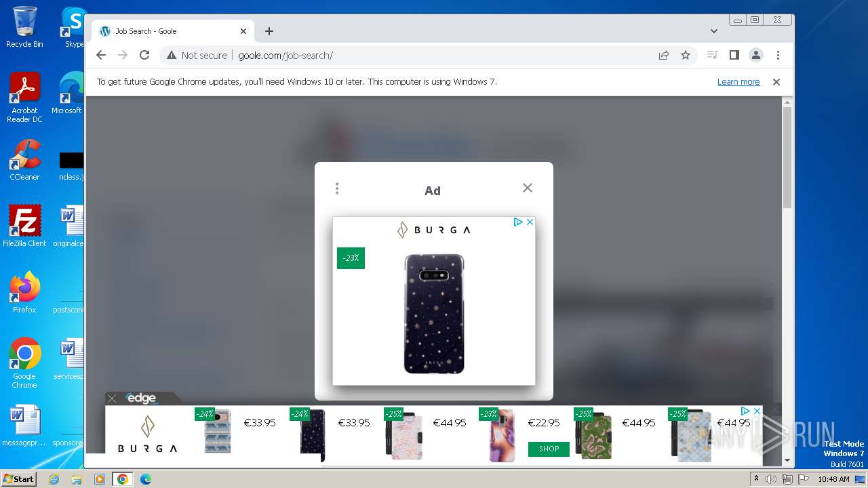The width and height of the screenshot is (868, 488).
Task: Open the media control icon in toolbar
Action: click(712, 56)
